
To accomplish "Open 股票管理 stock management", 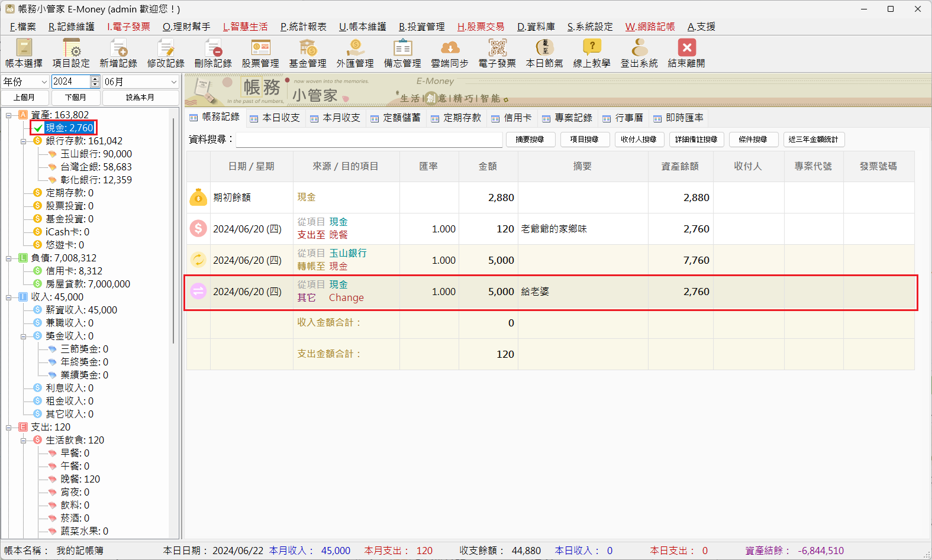I will point(260,53).
